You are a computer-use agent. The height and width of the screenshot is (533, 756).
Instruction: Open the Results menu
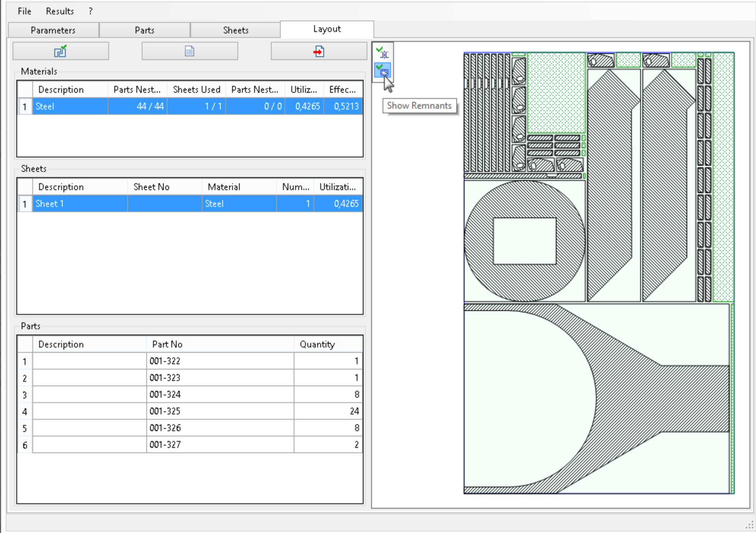tap(60, 11)
